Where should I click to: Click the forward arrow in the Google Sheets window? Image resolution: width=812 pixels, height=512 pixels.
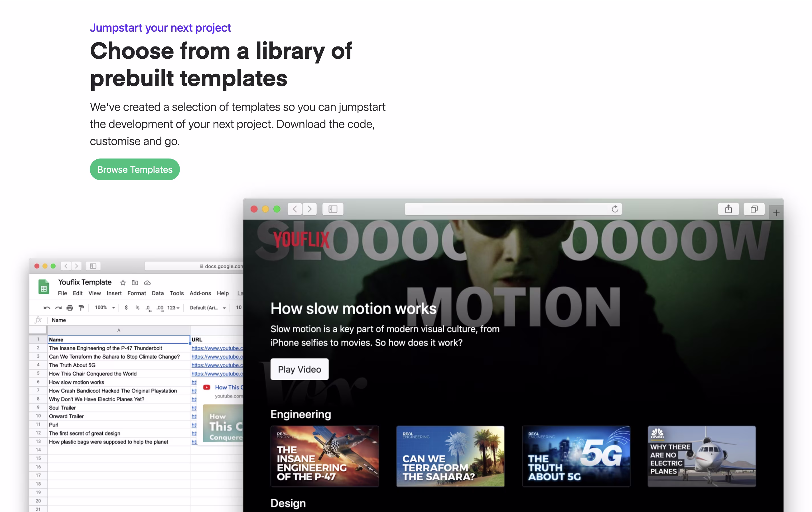coord(76,266)
